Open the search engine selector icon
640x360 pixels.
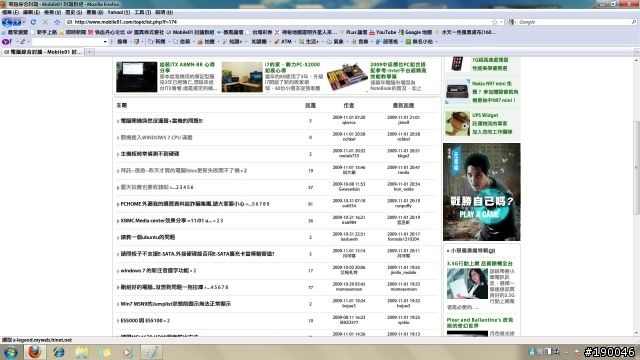pos(511,22)
